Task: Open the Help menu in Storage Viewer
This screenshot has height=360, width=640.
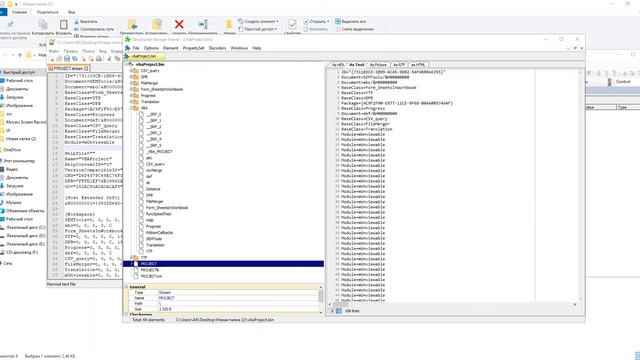Action: coord(257,48)
